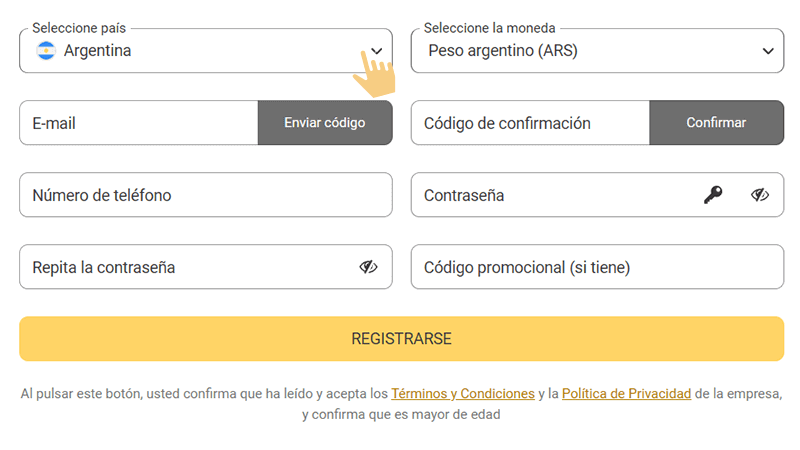
Task: Click the Código promocional input
Action: tap(597, 267)
